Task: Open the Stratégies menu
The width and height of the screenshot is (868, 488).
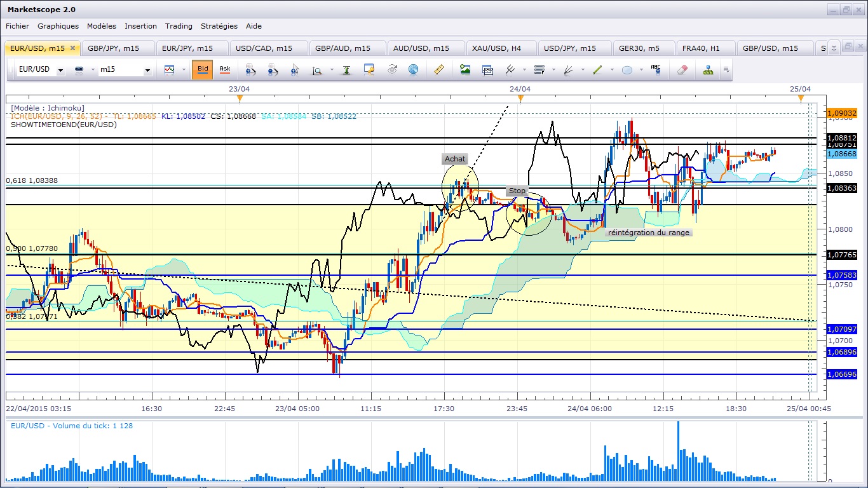Action: click(219, 26)
